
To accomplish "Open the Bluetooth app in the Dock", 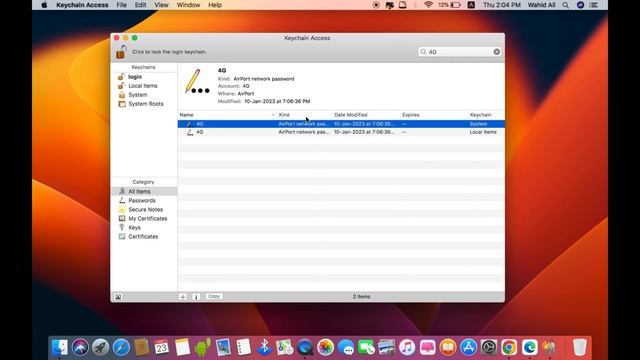I will 264,347.
